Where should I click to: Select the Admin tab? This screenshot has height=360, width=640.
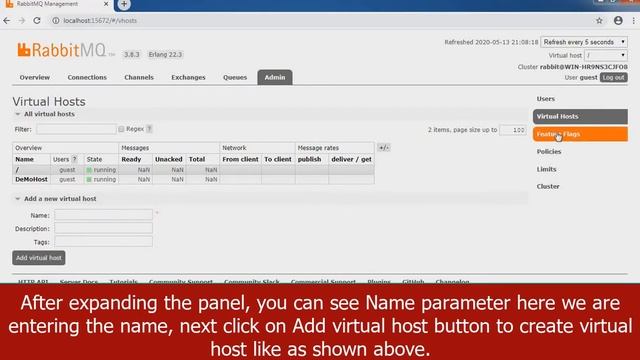point(275,77)
